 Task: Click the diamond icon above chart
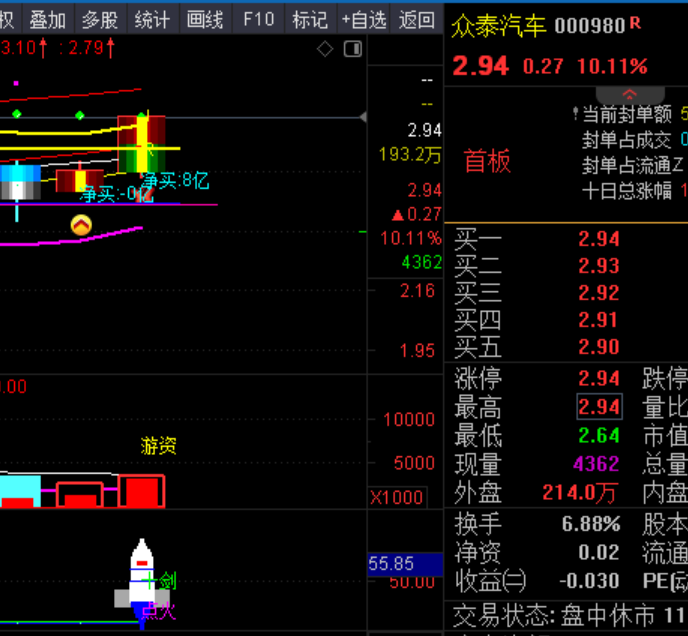[x=325, y=49]
